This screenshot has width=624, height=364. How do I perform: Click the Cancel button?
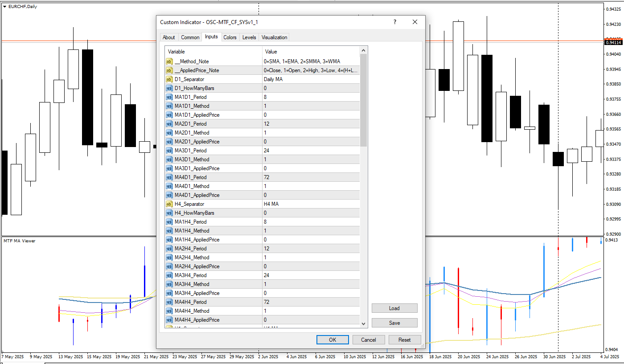[x=369, y=340]
